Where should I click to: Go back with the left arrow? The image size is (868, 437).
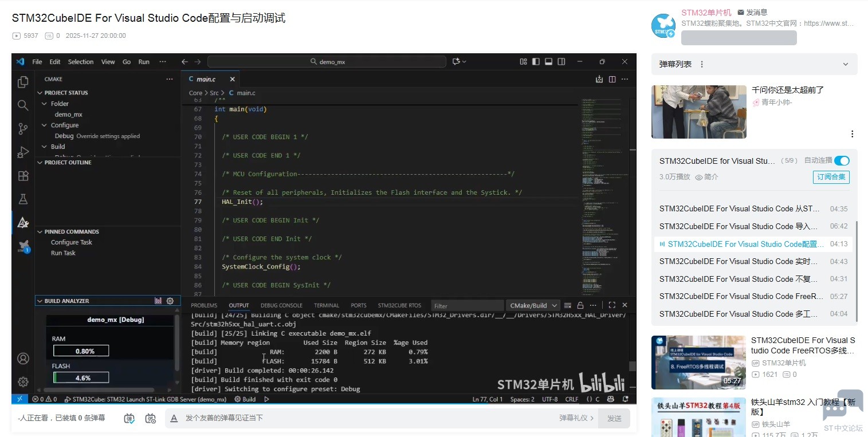click(184, 62)
